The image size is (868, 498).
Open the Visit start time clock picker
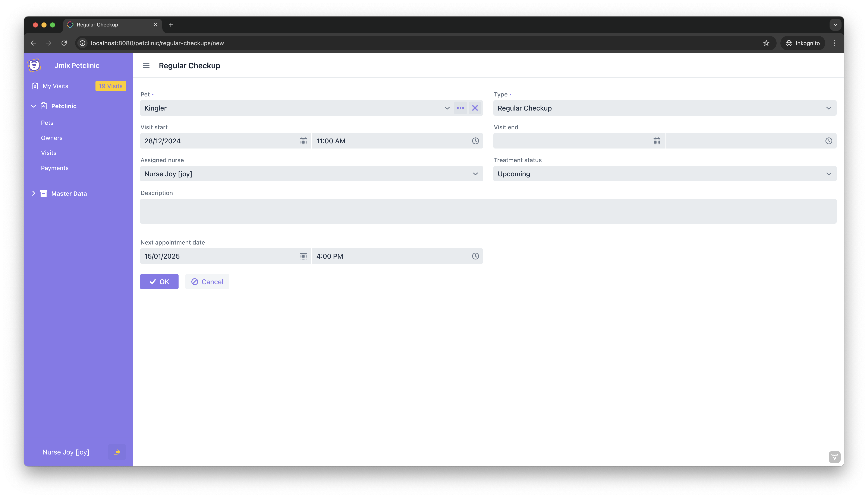tap(475, 141)
